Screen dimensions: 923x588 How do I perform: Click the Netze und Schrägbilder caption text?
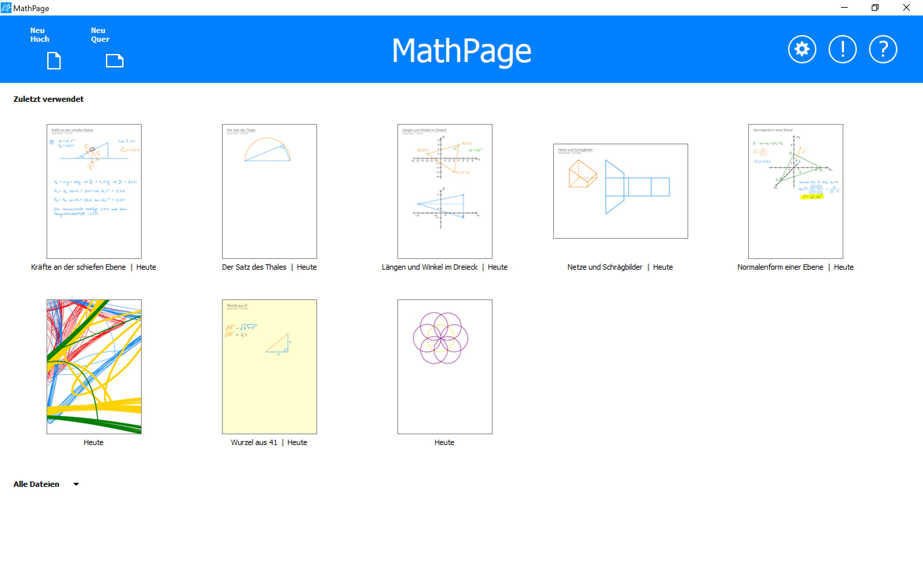(605, 267)
